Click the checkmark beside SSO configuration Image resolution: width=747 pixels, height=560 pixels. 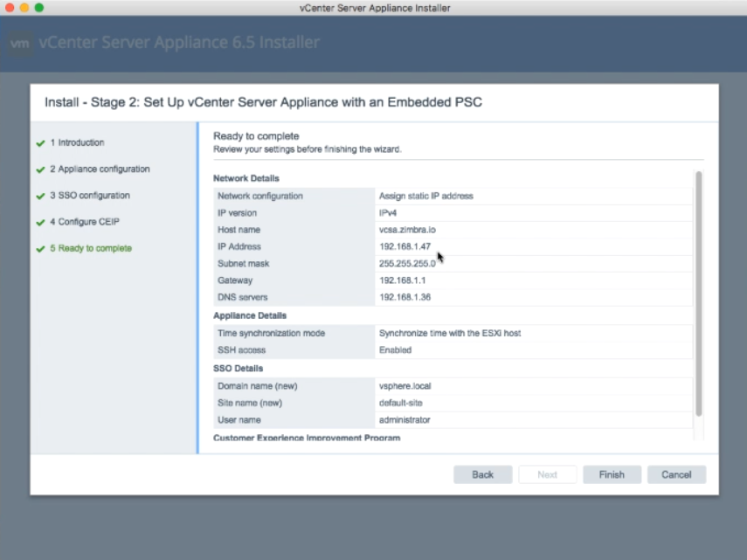[40, 196]
